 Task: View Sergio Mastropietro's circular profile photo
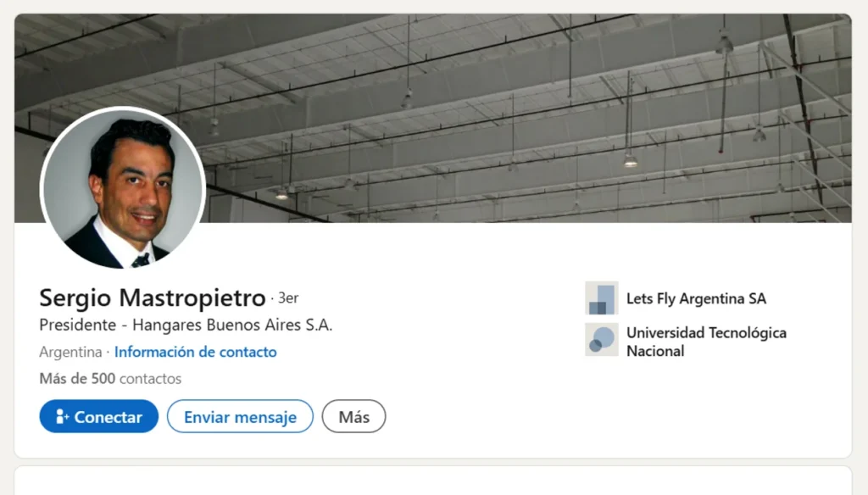pos(123,188)
